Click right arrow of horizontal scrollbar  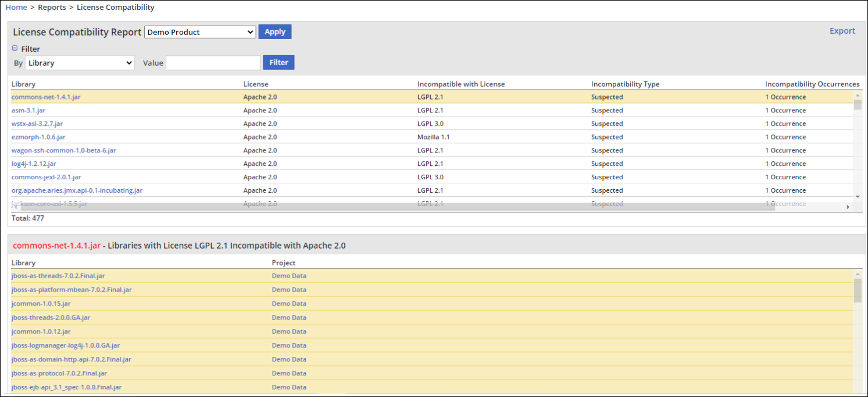pyautogui.click(x=848, y=207)
